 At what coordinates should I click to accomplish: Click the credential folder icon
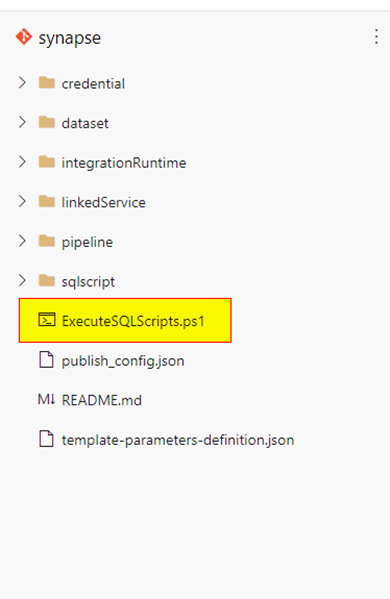point(47,83)
